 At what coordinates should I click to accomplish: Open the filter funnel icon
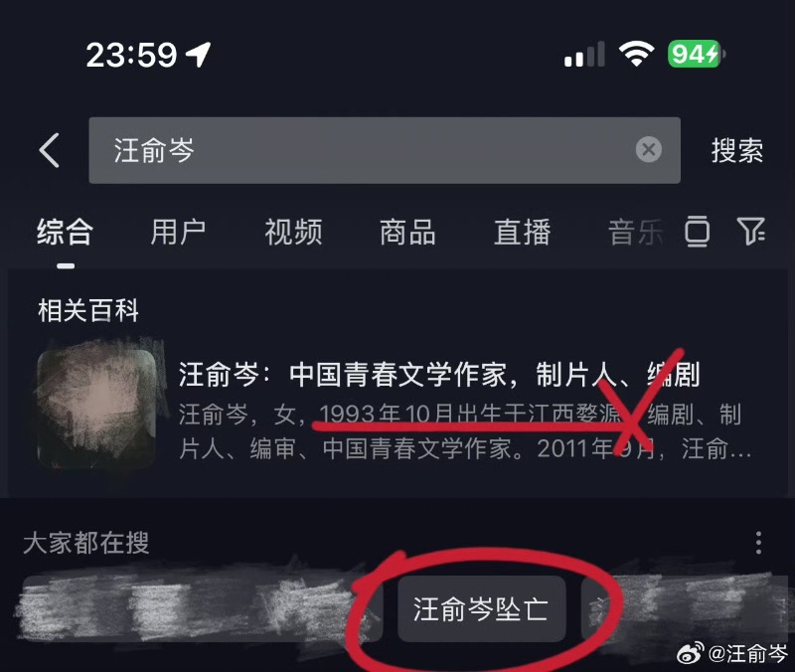751,232
